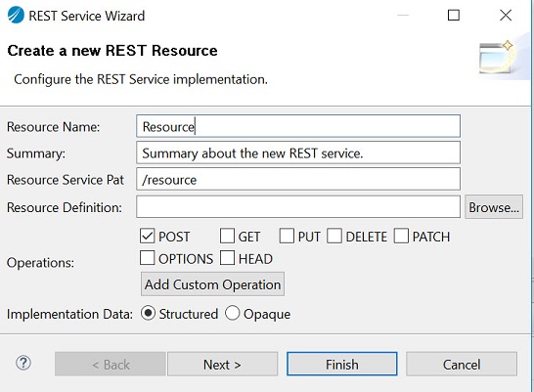Viewport: 534px width, 392px height.
Task: Close the REST Service Wizard dialog
Action: coord(506,16)
